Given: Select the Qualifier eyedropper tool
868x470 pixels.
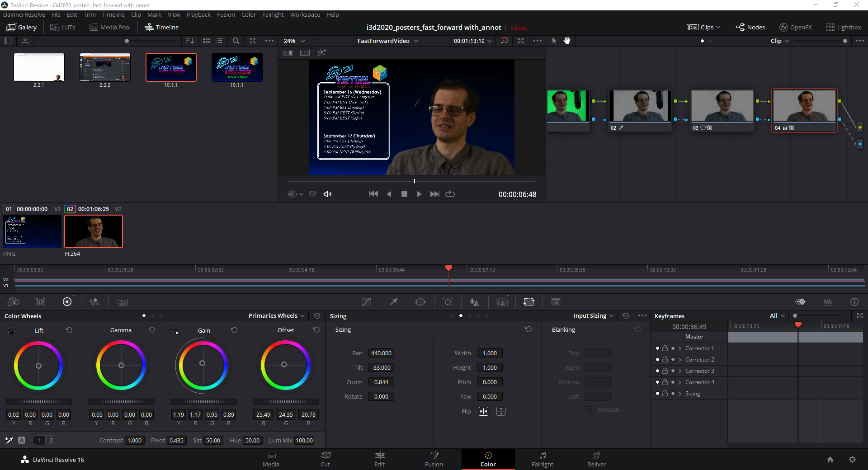Looking at the screenshot, I should tap(393, 302).
